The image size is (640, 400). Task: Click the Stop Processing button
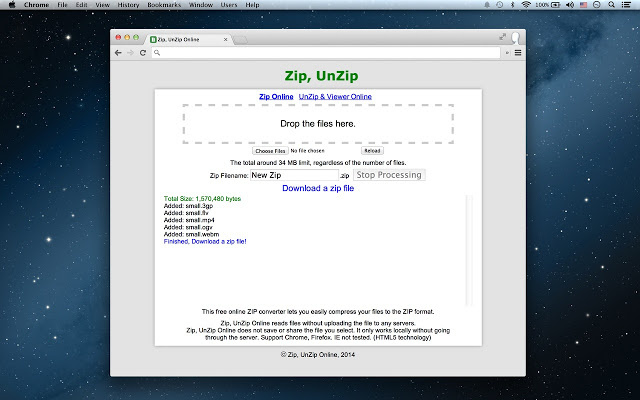point(389,175)
